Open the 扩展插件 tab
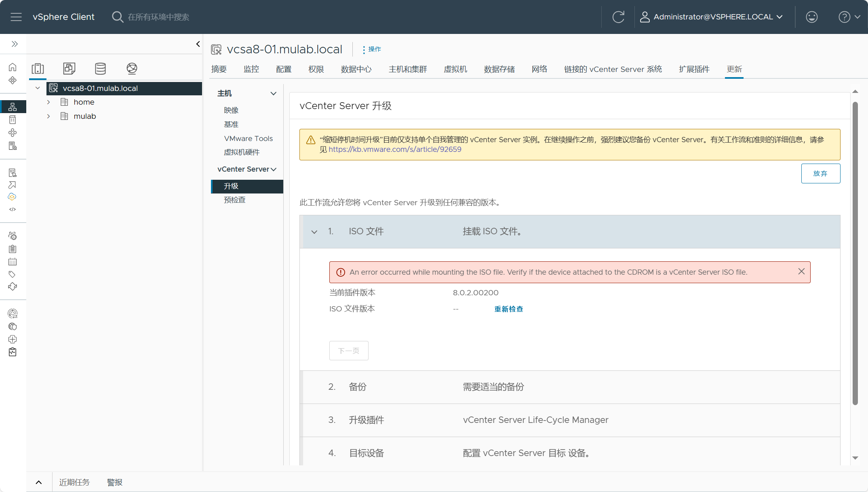 click(x=694, y=69)
